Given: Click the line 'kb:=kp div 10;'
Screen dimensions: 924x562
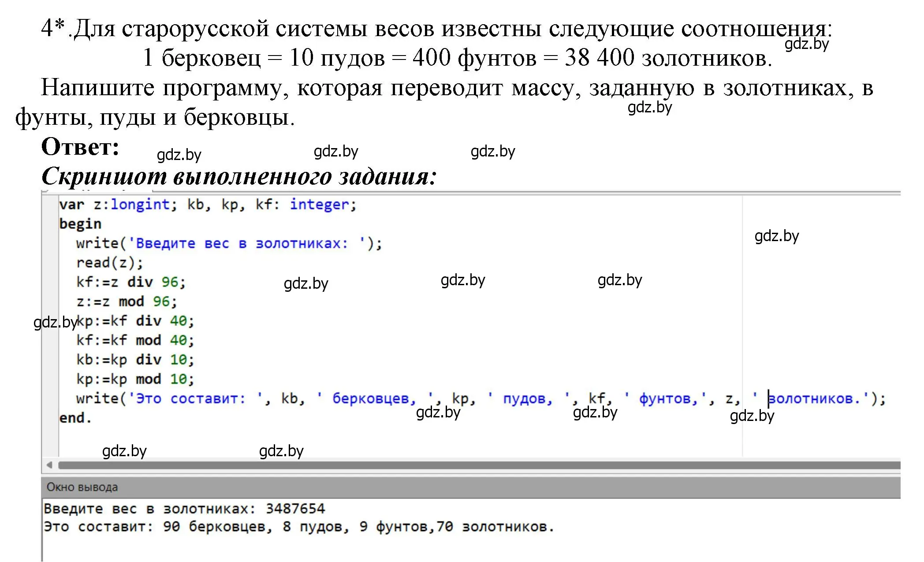Looking at the screenshot, I should tap(135, 360).
